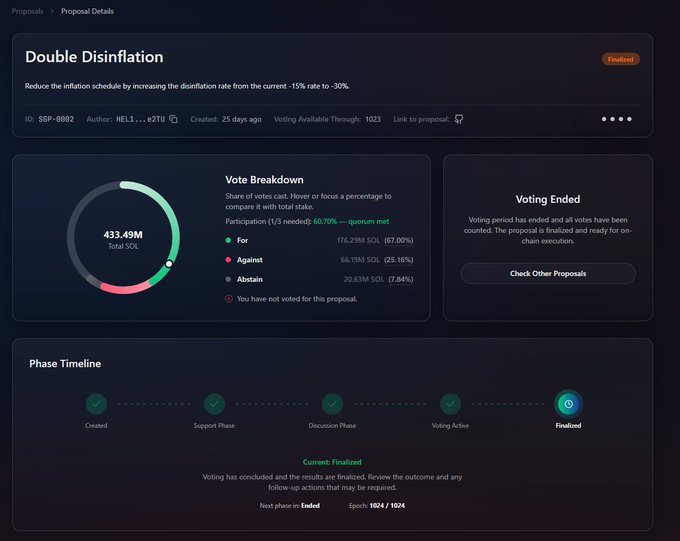This screenshot has width=680, height=541.
Task: Click the author address HEL1...e2TU
Action: [x=141, y=119]
